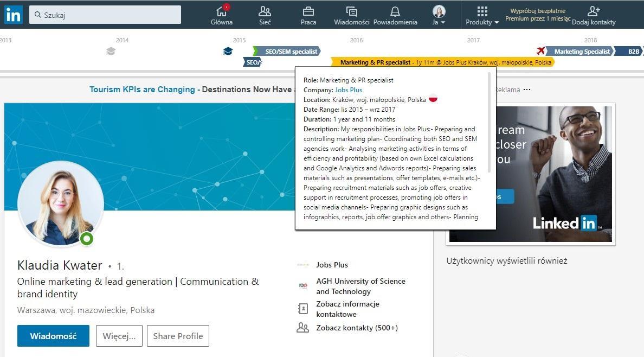
Task: Open the Jobs Plus company entry
Action: click(x=332, y=265)
